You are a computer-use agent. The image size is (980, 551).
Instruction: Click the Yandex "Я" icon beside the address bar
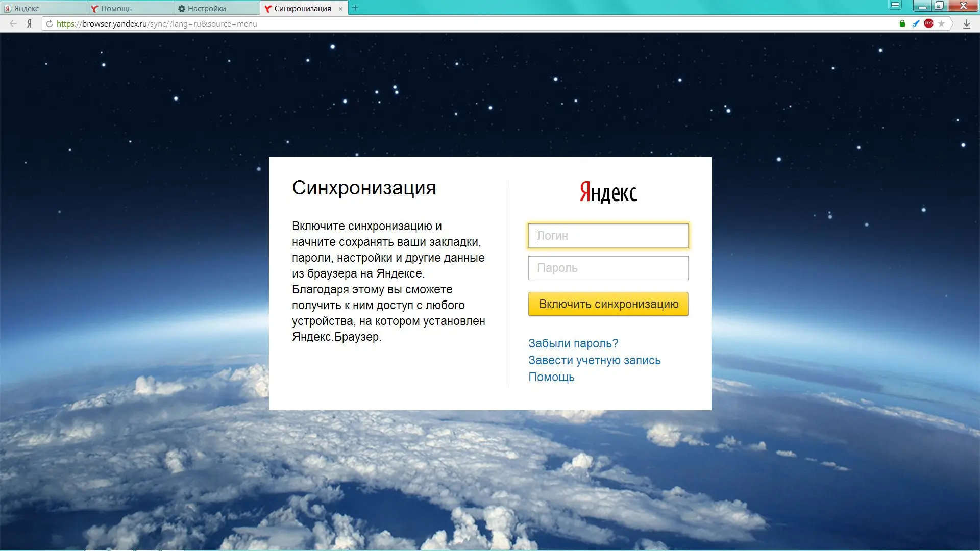click(29, 23)
